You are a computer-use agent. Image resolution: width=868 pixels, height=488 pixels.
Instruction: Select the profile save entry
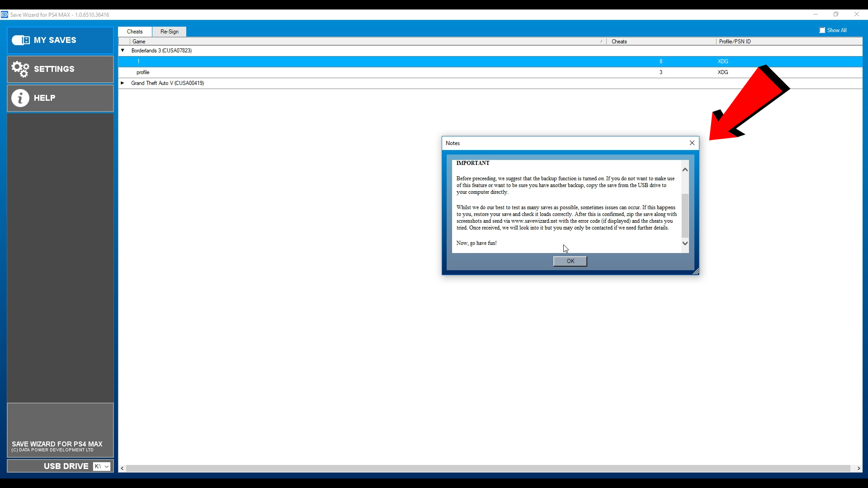(x=143, y=71)
